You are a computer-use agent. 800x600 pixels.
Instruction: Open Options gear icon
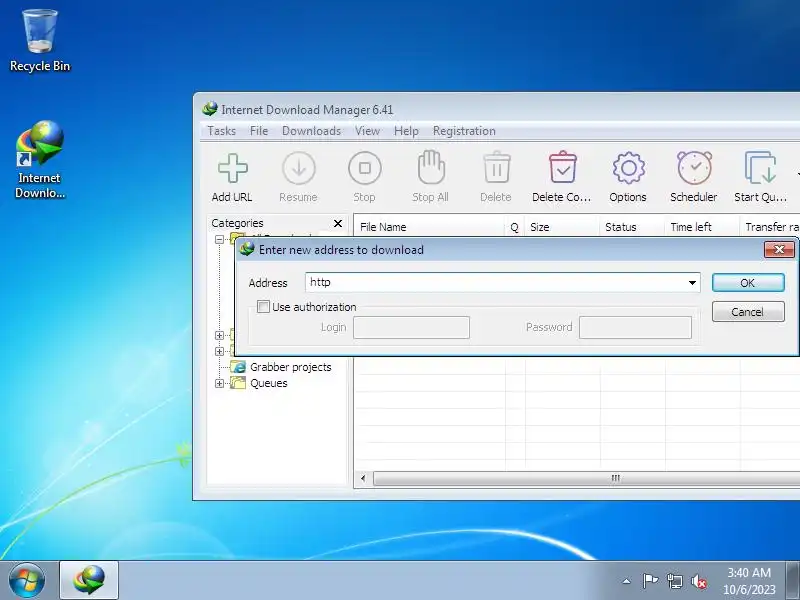(628, 168)
